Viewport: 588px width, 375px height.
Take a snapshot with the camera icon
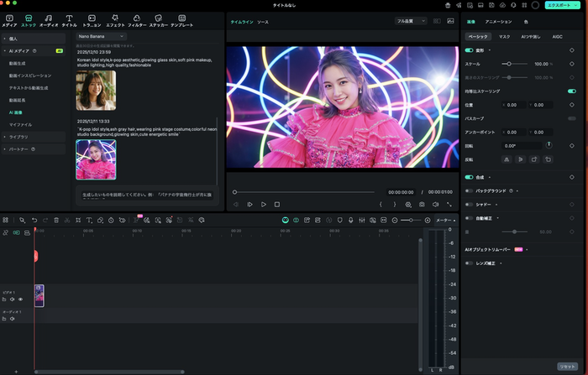pos(422,204)
